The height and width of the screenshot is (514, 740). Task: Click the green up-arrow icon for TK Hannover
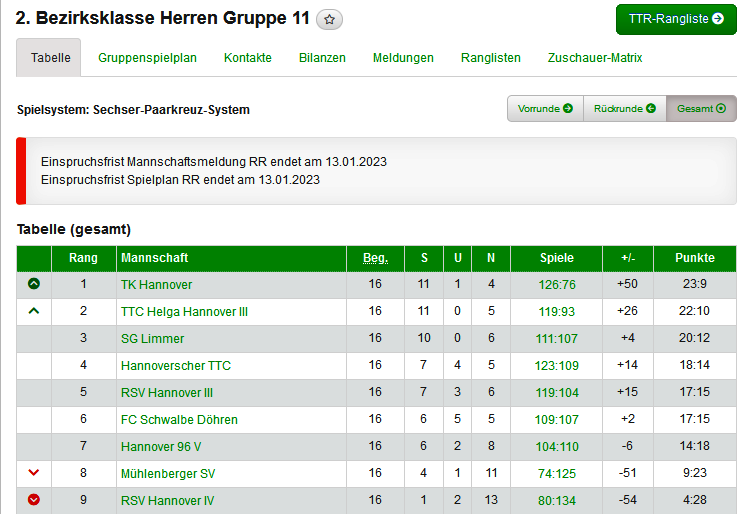click(x=34, y=284)
